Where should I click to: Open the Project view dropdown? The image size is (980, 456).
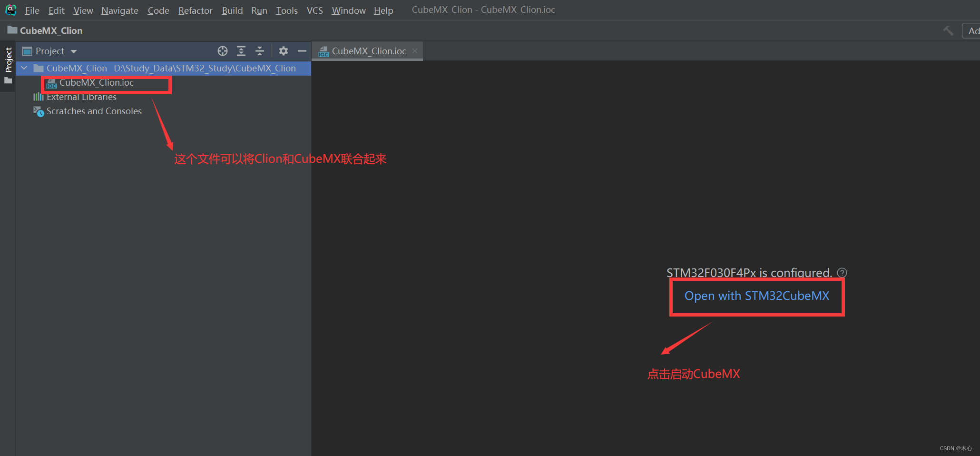coord(49,51)
